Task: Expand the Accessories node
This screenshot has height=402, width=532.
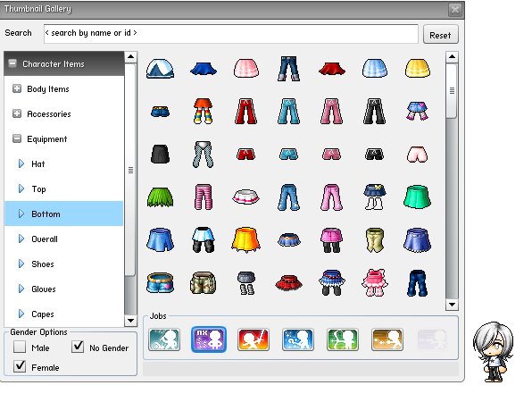Action: [x=17, y=113]
